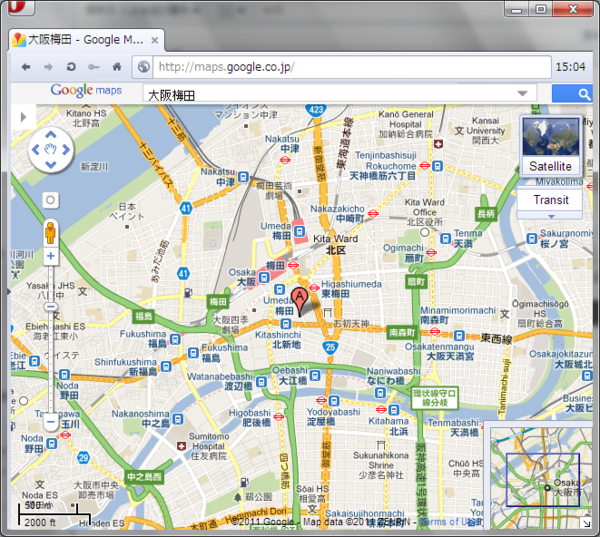Click the Minamimorimachi 南森町 subway icon
Image resolution: width=600 pixels, height=537 pixels.
coord(434,331)
